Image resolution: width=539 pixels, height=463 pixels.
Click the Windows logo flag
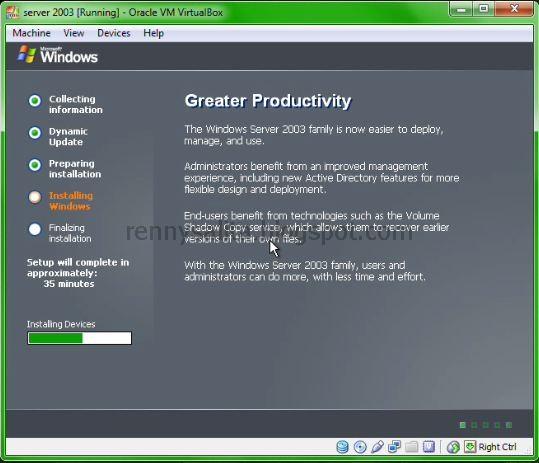(x=26, y=54)
